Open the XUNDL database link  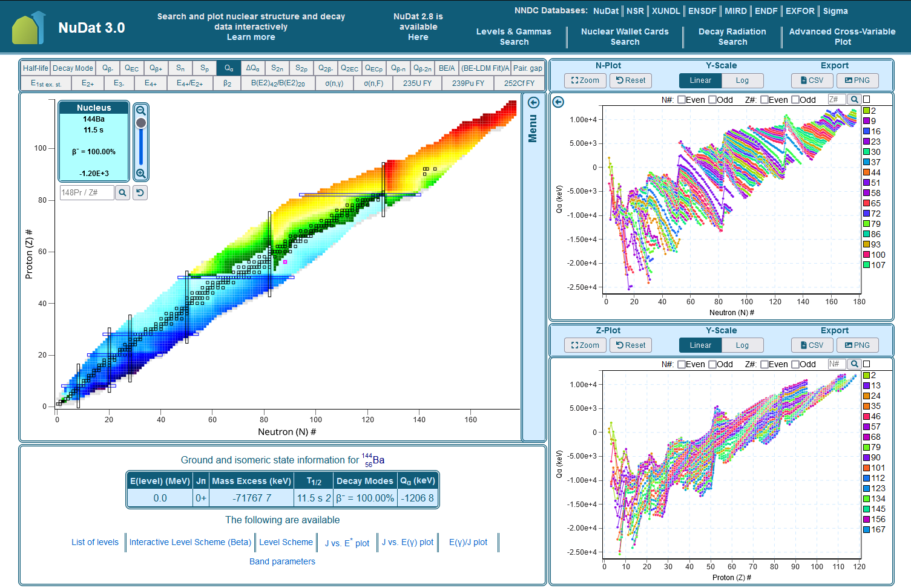[x=666, y=11]
